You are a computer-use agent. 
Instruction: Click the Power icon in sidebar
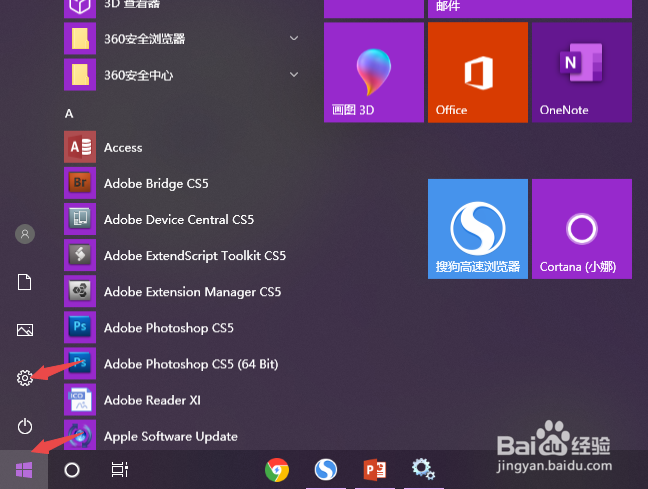point(25,426)
